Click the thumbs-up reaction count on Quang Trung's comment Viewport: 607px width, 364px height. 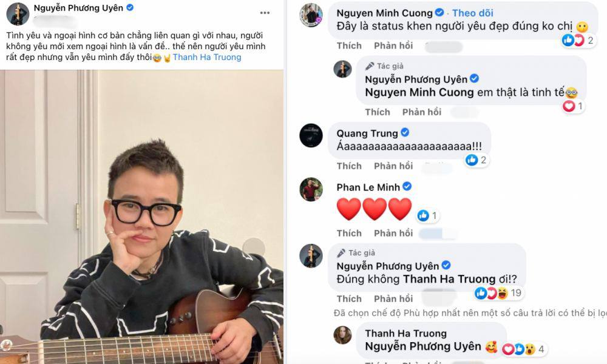tap(475, 160)
